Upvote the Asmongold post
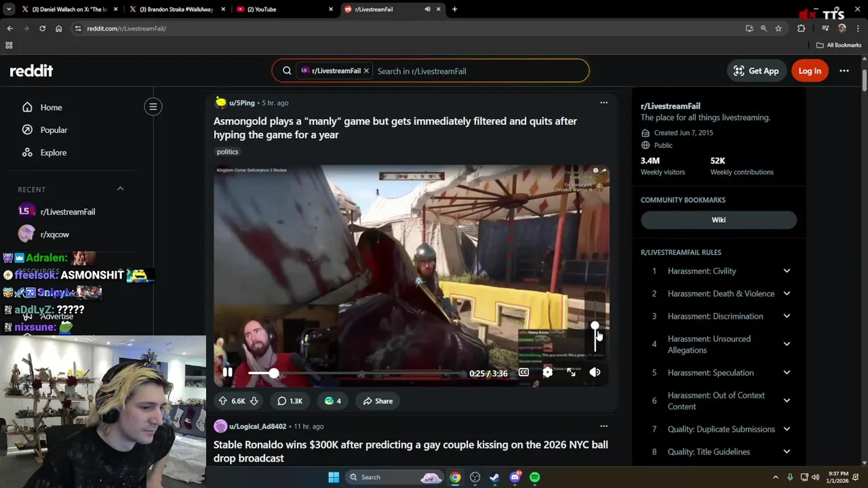 [222, 401]
